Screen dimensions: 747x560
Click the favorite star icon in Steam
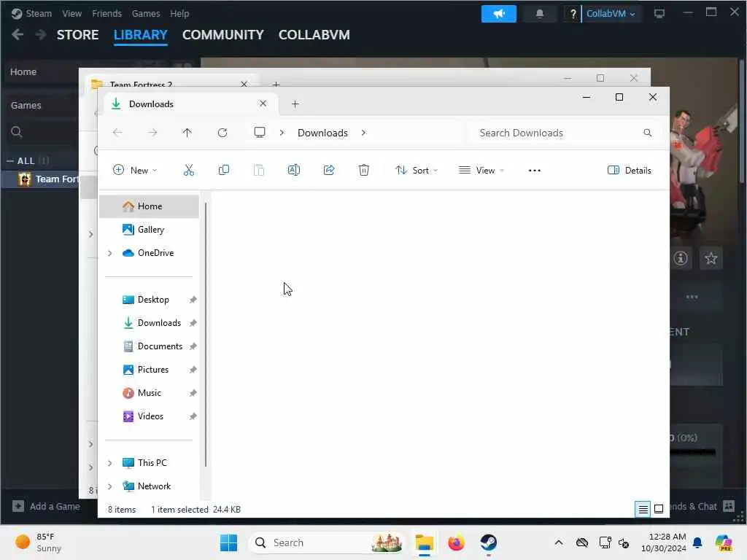pos(711,258)
